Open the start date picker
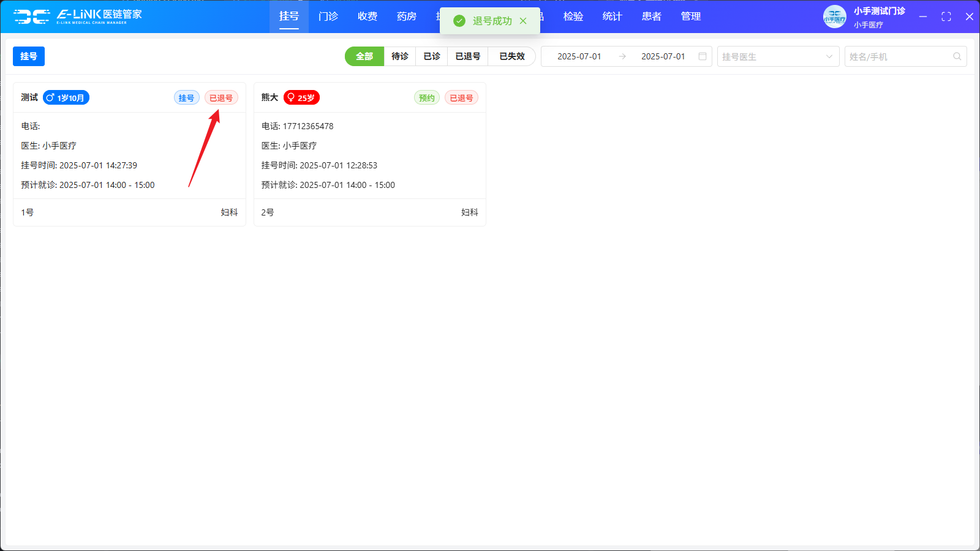 pos(579,56)
